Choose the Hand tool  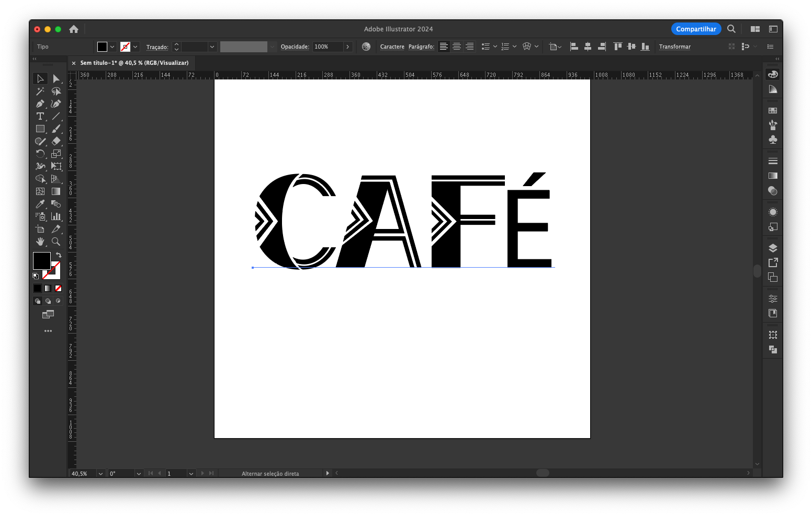coord(40,242)
